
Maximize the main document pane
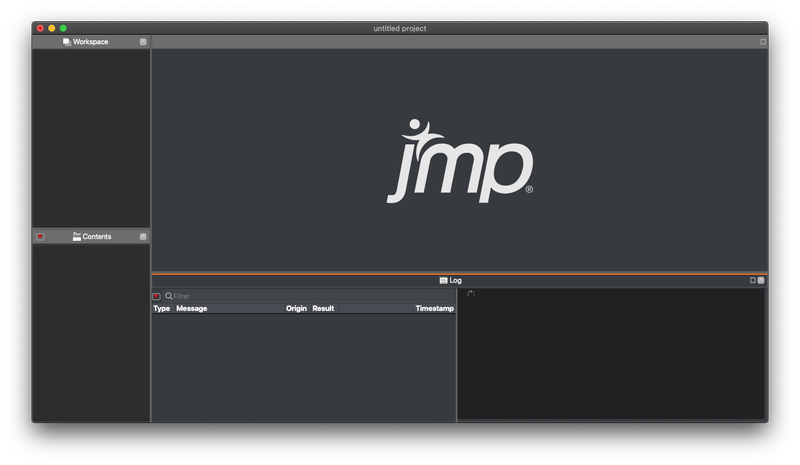(763, 42)
